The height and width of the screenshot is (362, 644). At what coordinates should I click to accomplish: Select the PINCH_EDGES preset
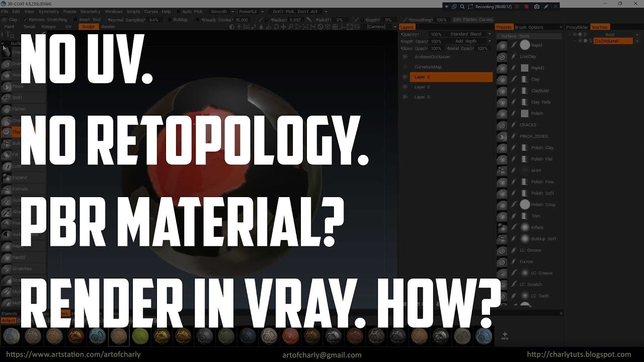534,136
